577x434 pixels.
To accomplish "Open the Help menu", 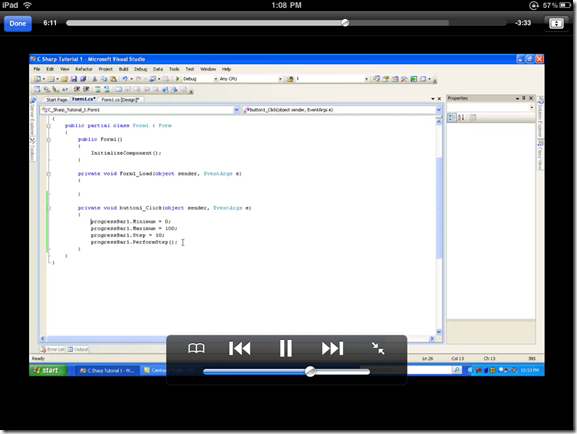I will click(226, 69).
